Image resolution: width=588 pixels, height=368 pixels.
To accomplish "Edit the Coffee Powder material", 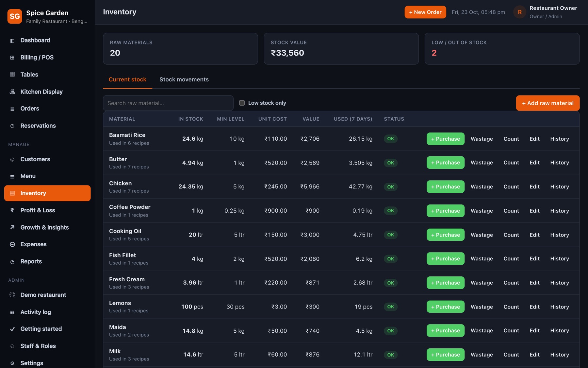I will pyautogui.click(x=534, y=211).
